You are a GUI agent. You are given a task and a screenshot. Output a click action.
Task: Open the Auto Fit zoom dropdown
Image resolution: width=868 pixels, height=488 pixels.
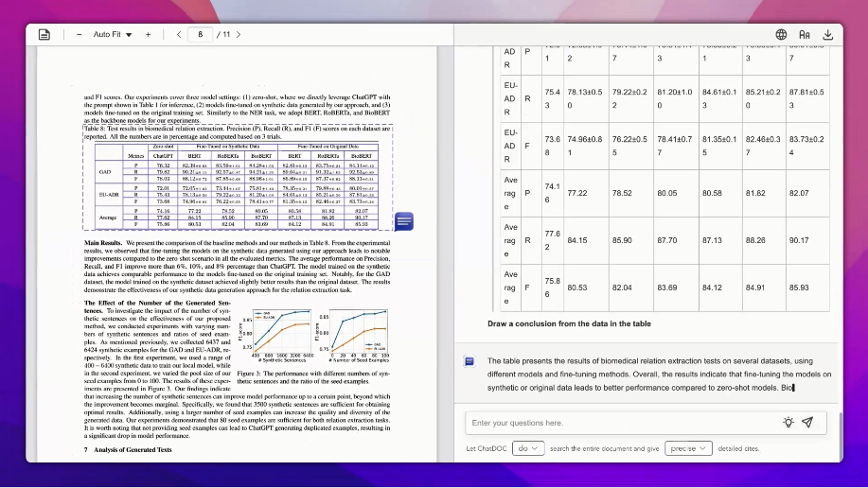113,34
